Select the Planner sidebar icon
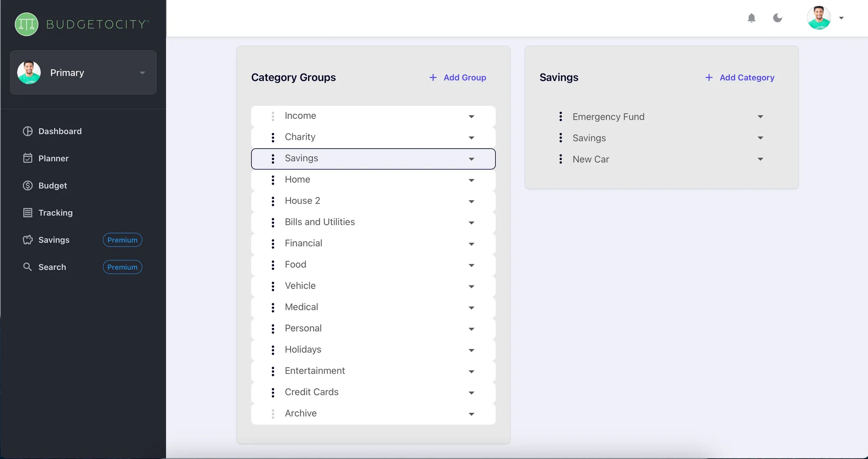The width and height of the screenshot is (868, 459). (x=28, y=158)
